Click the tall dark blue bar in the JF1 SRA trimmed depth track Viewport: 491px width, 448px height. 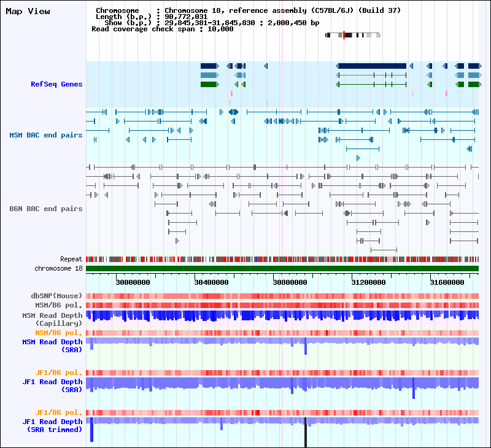[x=91, y=429]
